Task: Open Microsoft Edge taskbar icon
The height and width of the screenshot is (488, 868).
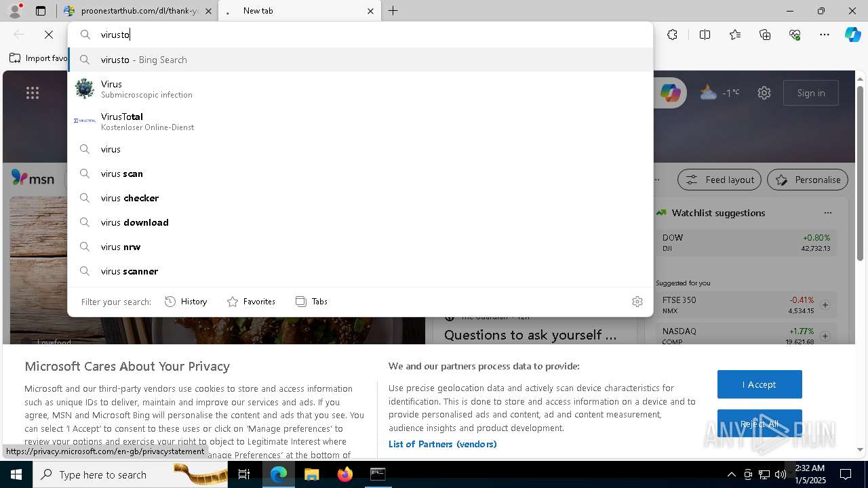Action: pyautogui.click(x=279, y=474)
